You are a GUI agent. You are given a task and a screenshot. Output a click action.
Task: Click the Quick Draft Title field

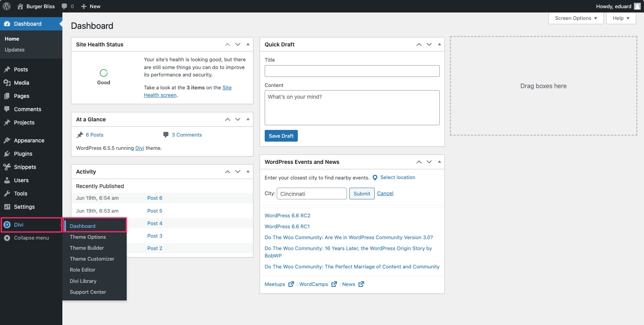[x=352, y=71]
